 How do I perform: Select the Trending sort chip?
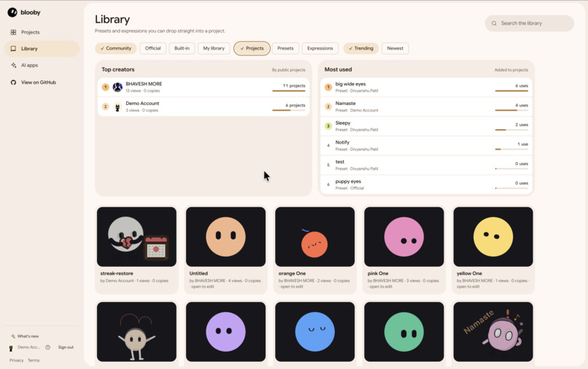tap(360, 48)
